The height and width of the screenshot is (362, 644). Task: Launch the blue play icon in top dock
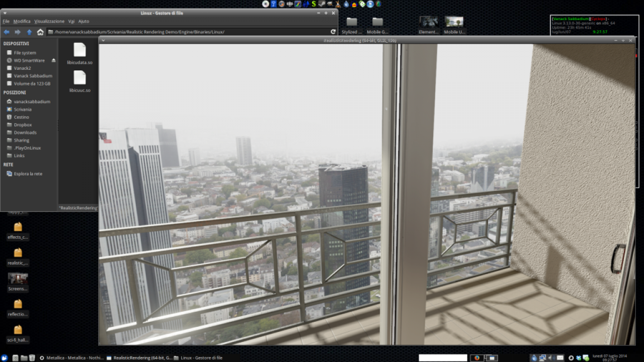(x=370, y=4)
